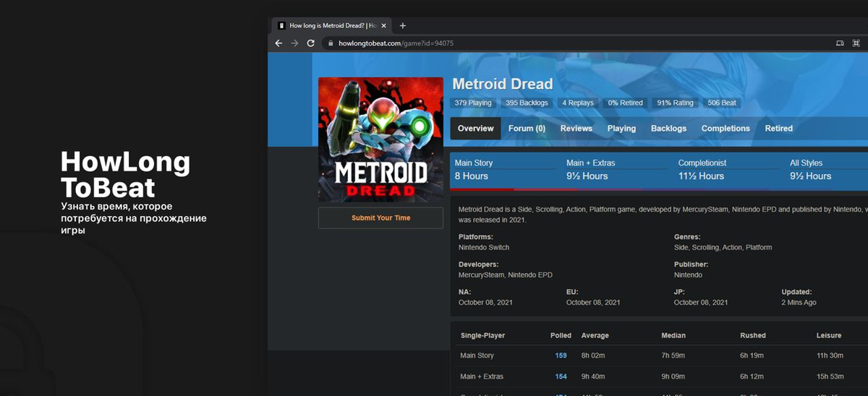Click the Main Story table row label
Image resolution: width=868 pixels, height=396 pixels.
click(477, 356)
